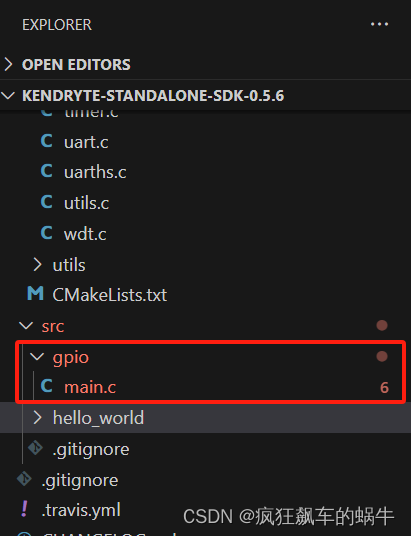Click the exclamation icon beside .travis.yml
411x536 pixels.
24,509
